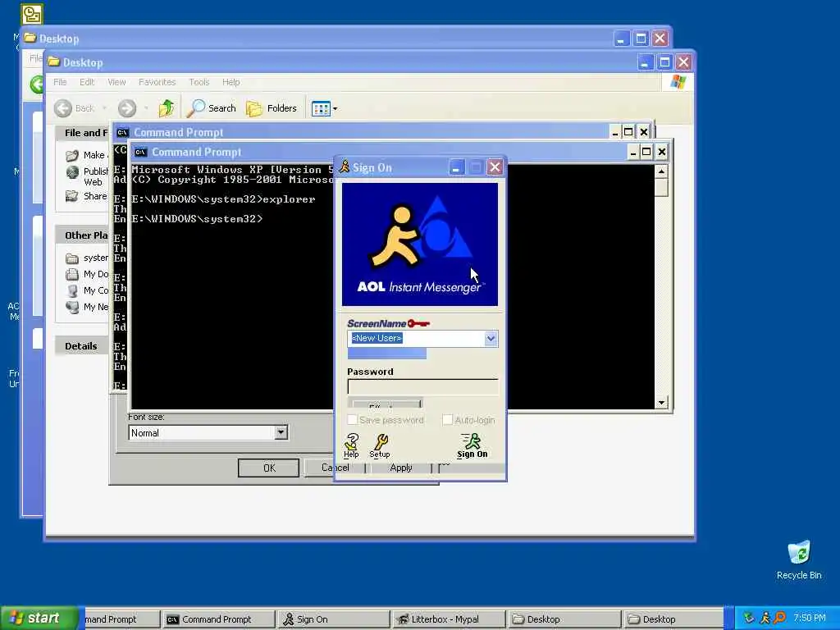This screenshot has height=630, width=840.
Task: Click the Other Places panel header
Action: point(83,235)
